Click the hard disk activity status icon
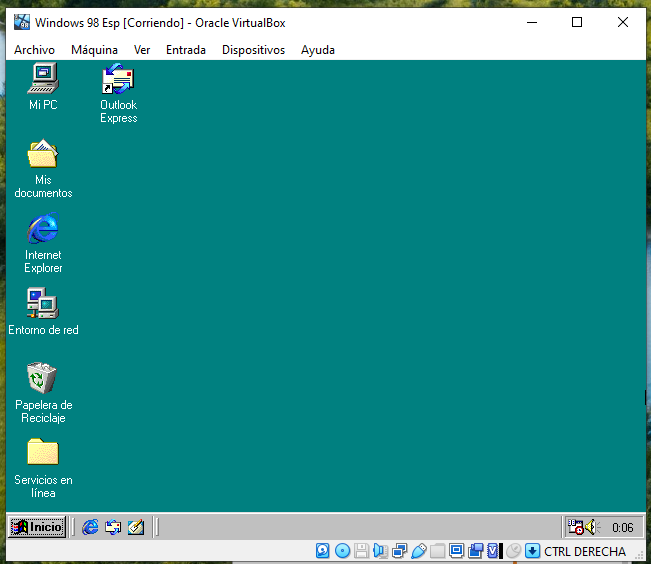This screenshot has height=564, width=651. coord(323,551)
